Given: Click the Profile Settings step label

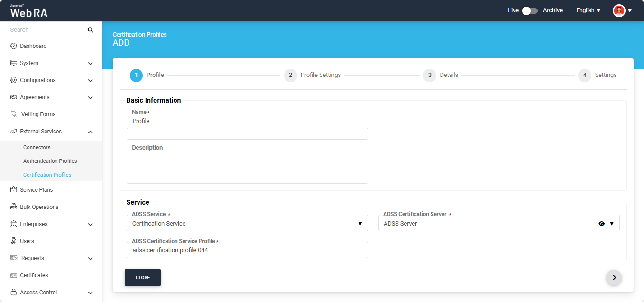Looking at the screenshot, I should [321, 75].
